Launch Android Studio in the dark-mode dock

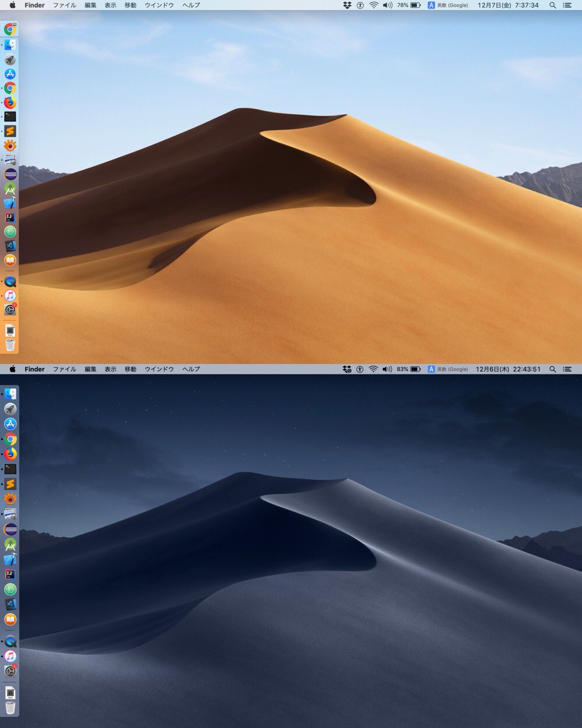coord(10,545)
